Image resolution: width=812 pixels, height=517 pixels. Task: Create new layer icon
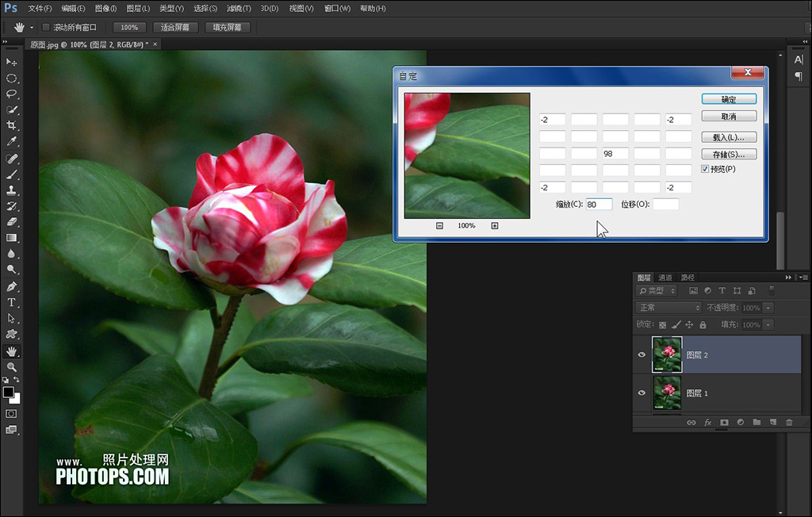click(773, 423)
